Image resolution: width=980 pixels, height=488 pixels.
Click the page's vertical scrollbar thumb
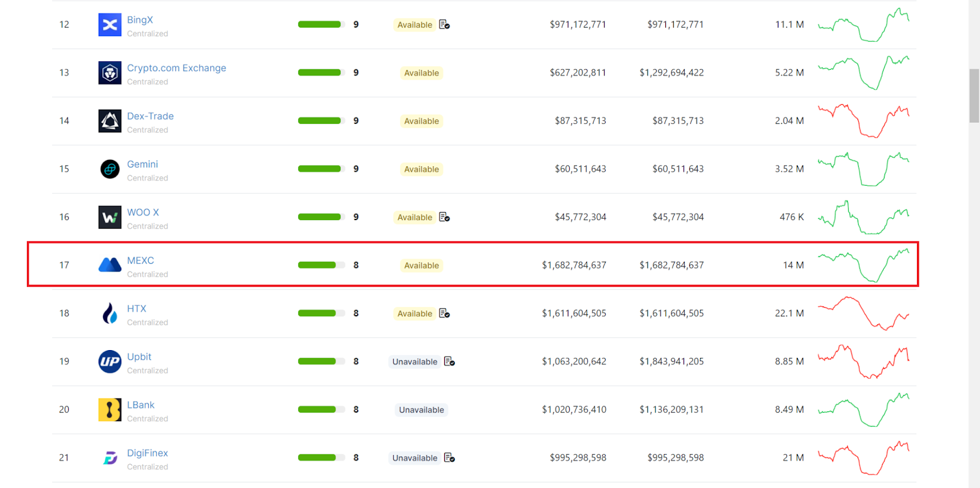(x=974, y=96)
